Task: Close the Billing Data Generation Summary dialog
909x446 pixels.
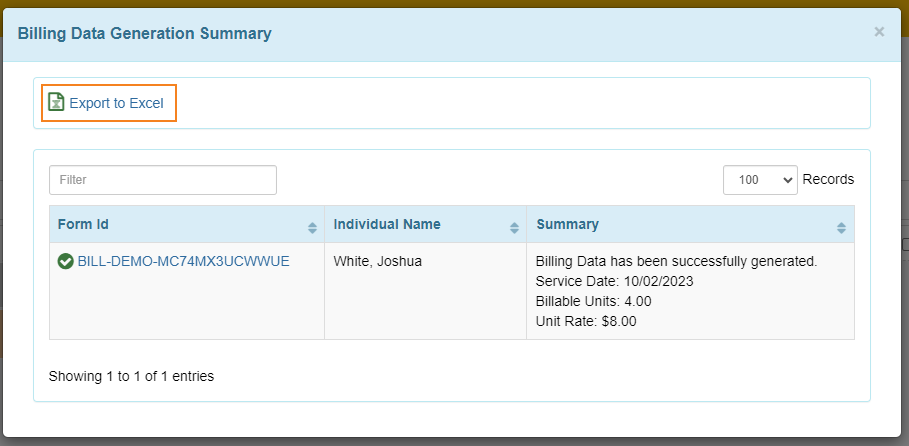Action: [x=879, y=32]
